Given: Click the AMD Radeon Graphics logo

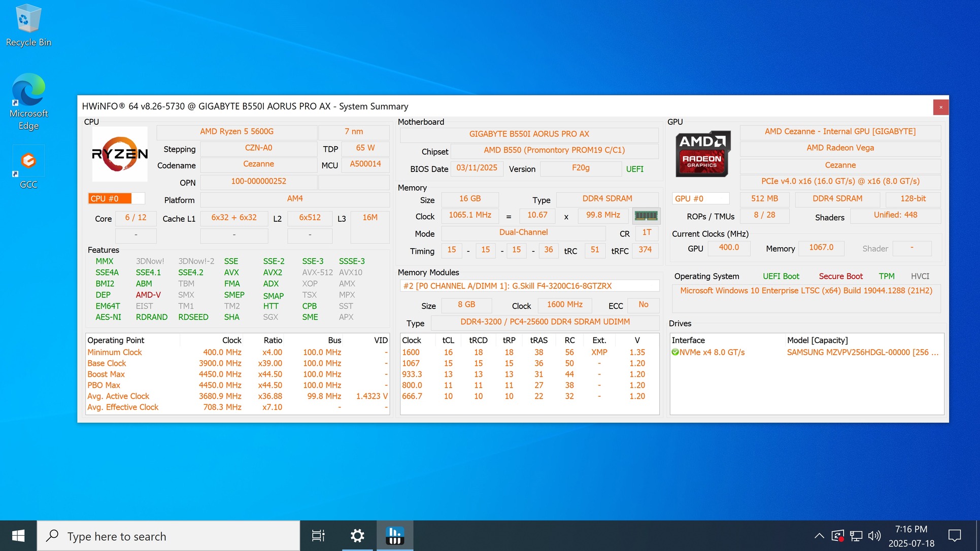Looking at the screenshot, I should (x=703, y=154).
